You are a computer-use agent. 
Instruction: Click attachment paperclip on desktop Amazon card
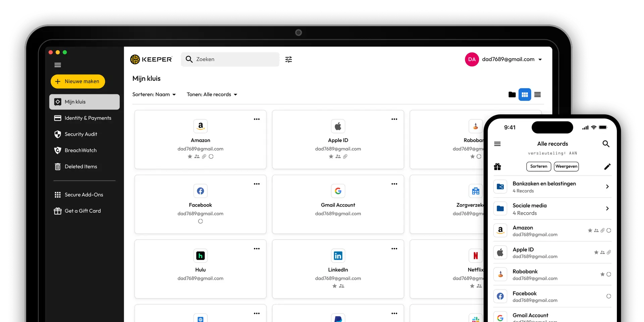[204, 156]
